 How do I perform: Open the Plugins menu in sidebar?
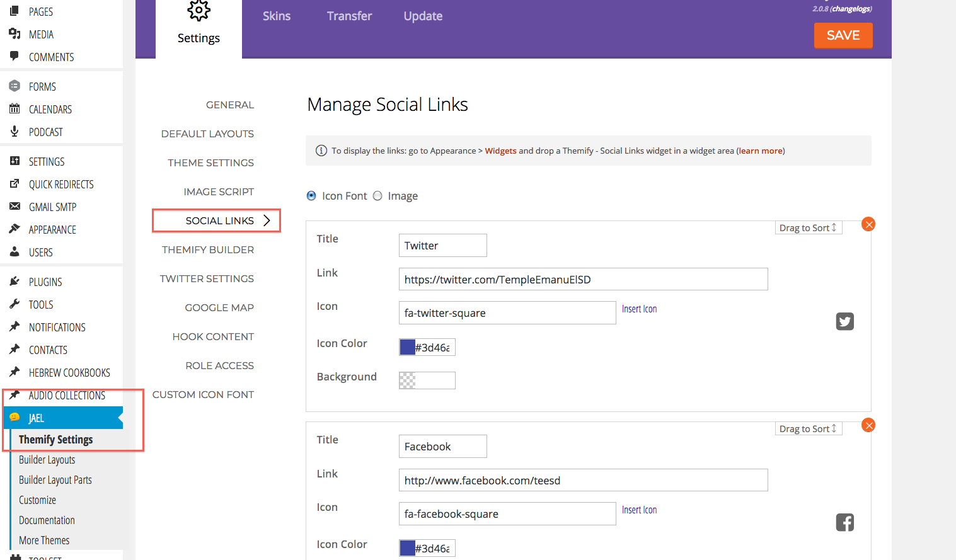click(x=45, y=282)
